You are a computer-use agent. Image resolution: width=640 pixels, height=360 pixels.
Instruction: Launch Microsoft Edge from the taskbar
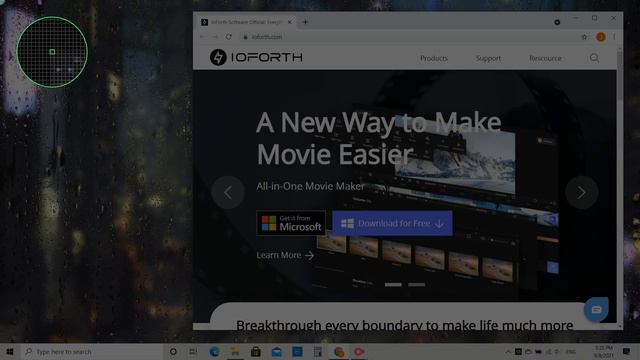pyautogui.click(x=214, y=351)
